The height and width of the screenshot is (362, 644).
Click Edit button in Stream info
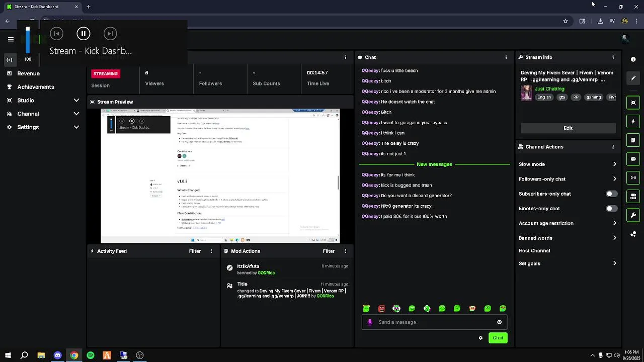click(x=568, y=128)
